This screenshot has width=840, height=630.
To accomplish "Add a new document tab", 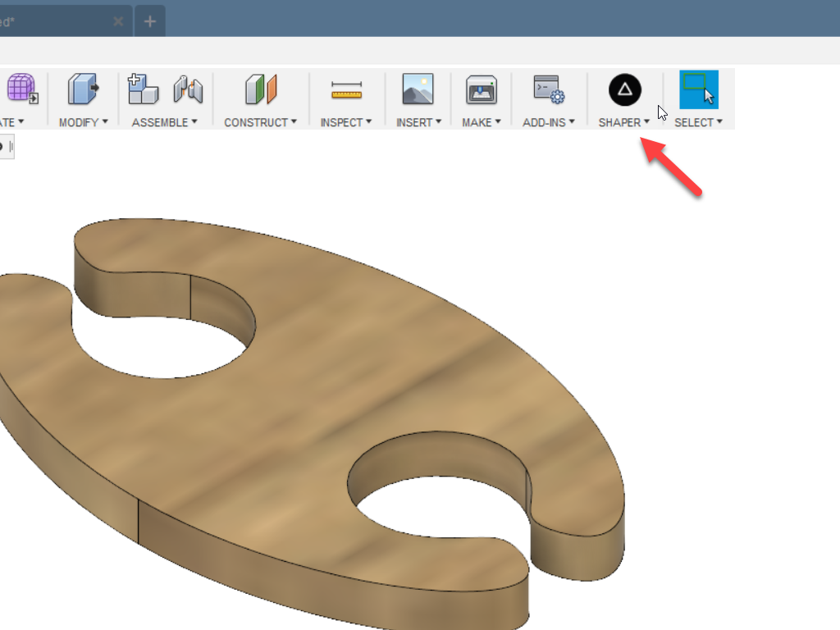I will click(x=150, y=21).
